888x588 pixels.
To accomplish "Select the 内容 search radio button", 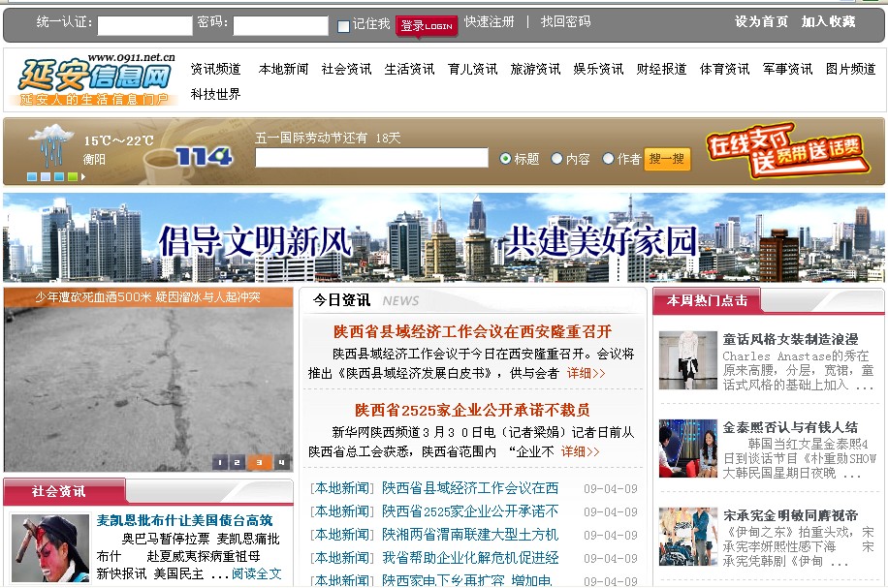I will click(x=556, y=159).
